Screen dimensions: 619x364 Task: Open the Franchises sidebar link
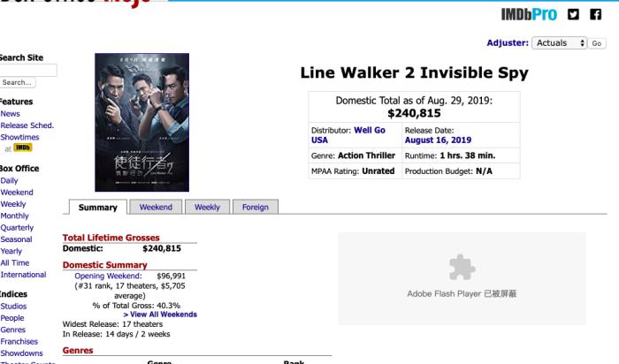tap(19, 342)
